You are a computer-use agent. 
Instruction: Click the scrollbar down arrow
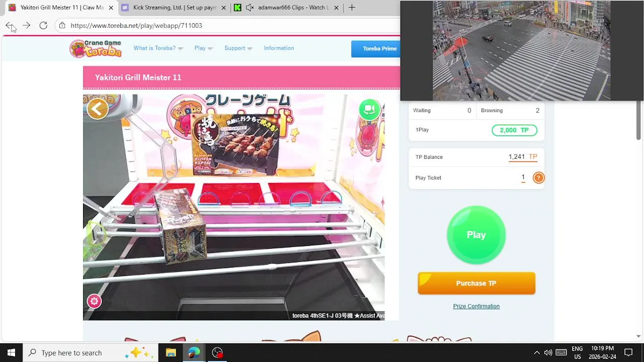click(638, 336)
